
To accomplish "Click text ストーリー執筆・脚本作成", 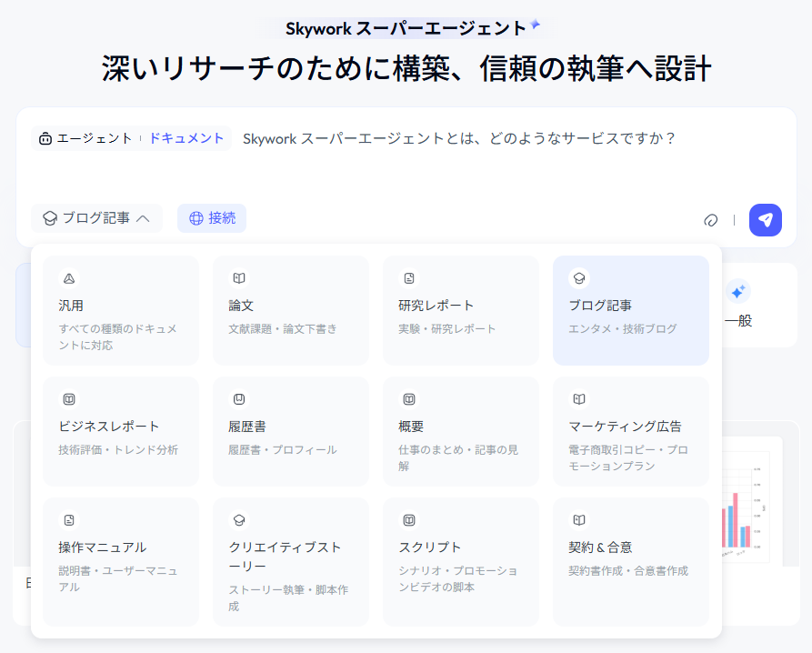I will coord(288,598).
